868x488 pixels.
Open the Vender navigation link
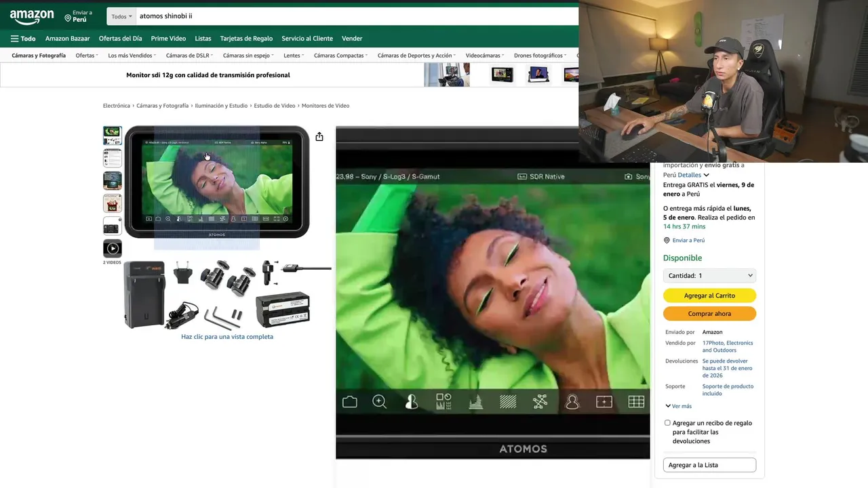click(x=352, y=39)
